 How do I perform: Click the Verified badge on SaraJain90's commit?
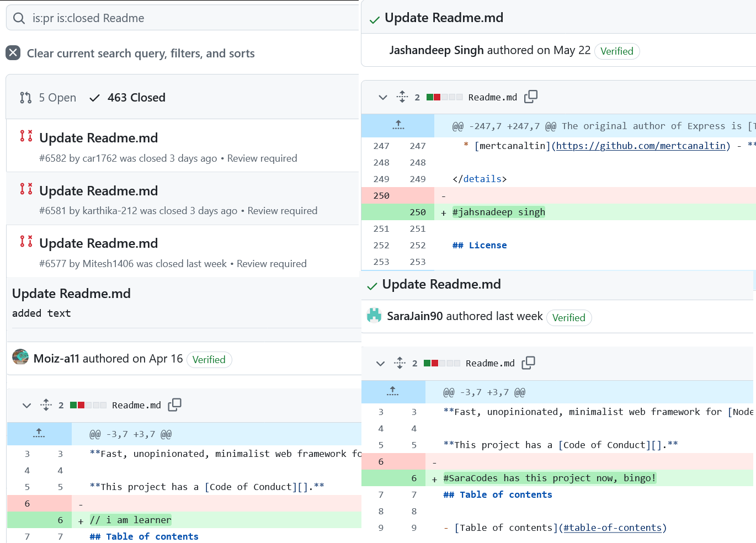coord(569,318)
